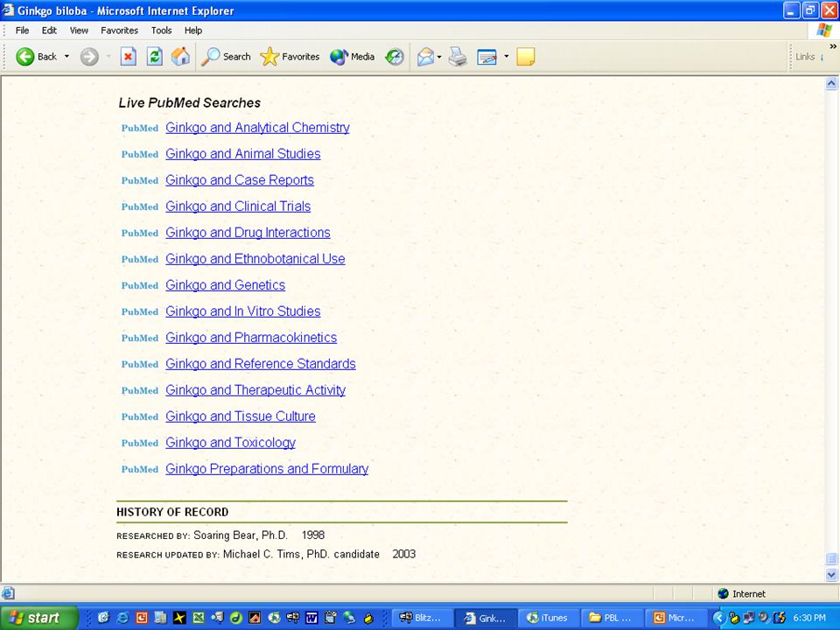
Task: Click PubMed logo beside Preparations and Formulary
Action: click(x=140, y=469)
